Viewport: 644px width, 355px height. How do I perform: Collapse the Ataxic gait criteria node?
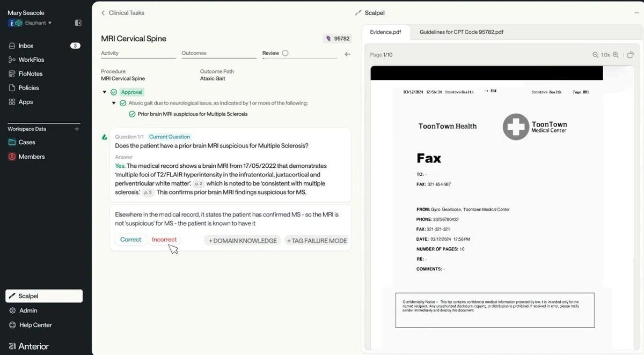[x=114, y=103]
